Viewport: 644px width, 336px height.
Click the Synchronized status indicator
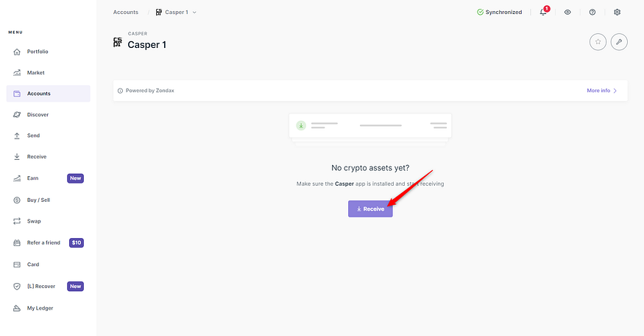coord(500,13)
